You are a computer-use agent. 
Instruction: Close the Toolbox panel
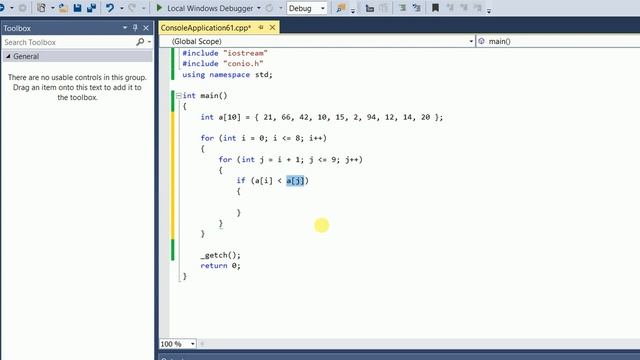point(146,28)
